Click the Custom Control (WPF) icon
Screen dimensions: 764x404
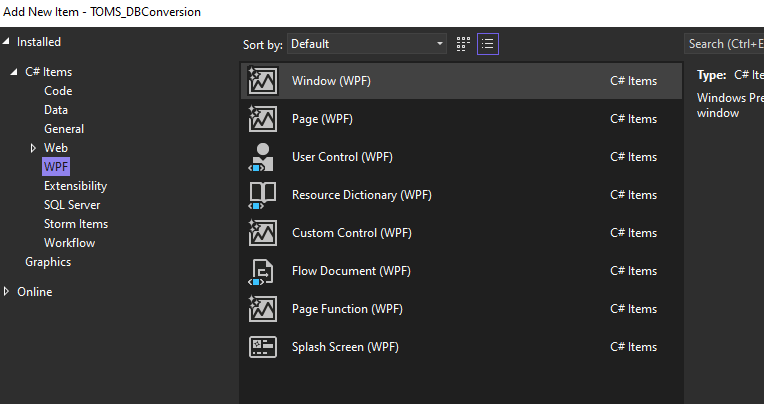click(262, 233)
